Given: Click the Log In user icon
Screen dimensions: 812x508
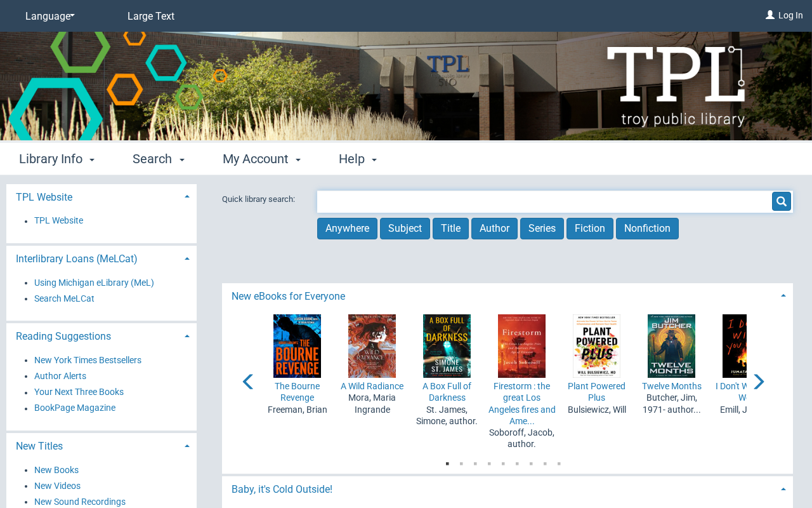Looking at the screenshot, I should (769, 15).
